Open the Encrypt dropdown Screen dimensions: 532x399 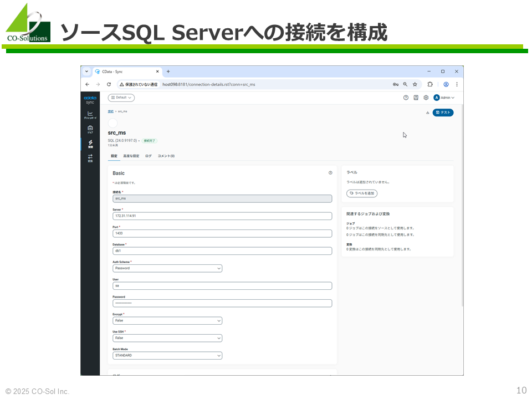click(167, 321)
